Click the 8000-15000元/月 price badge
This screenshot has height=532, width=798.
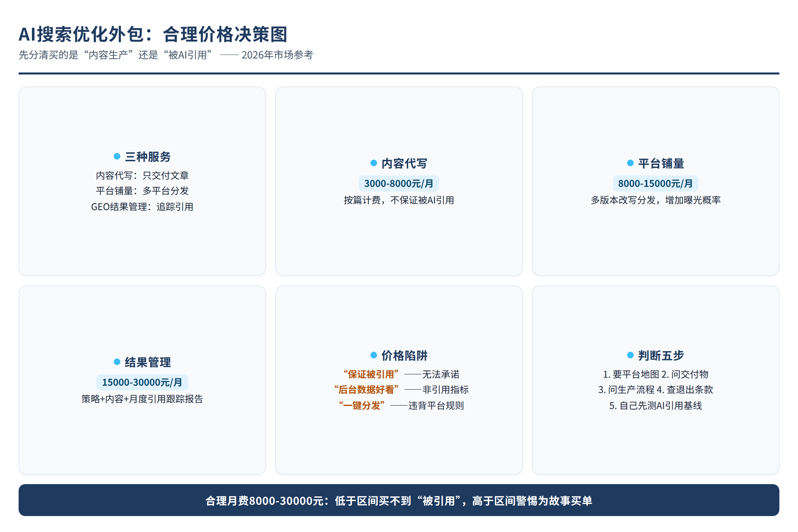(655, 184)
